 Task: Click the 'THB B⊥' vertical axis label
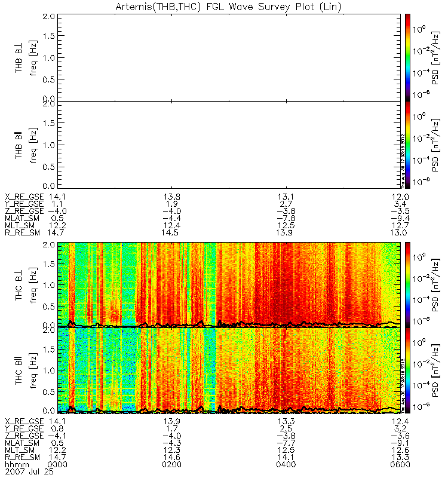tap(19, 58)
